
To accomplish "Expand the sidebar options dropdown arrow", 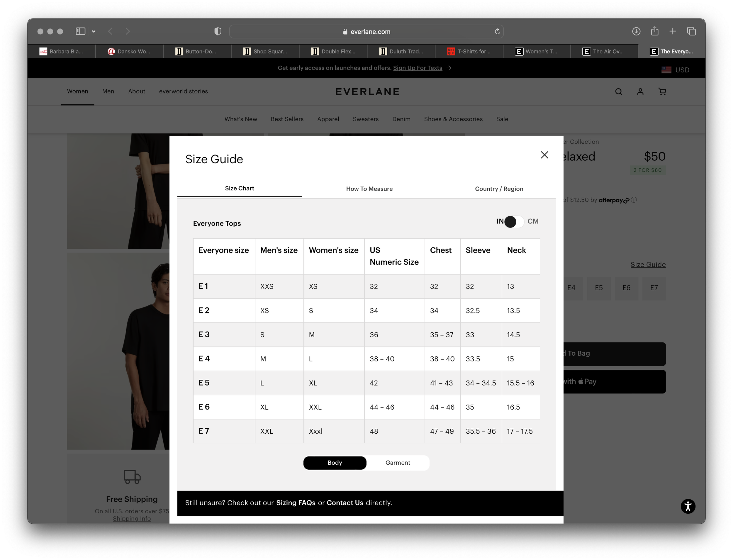I will pyautogui.click(x=94, y=31).
